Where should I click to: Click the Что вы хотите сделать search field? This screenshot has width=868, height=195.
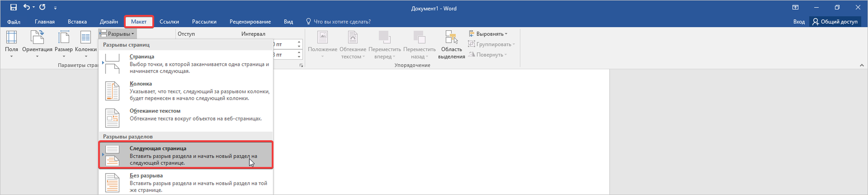point(342,22)
